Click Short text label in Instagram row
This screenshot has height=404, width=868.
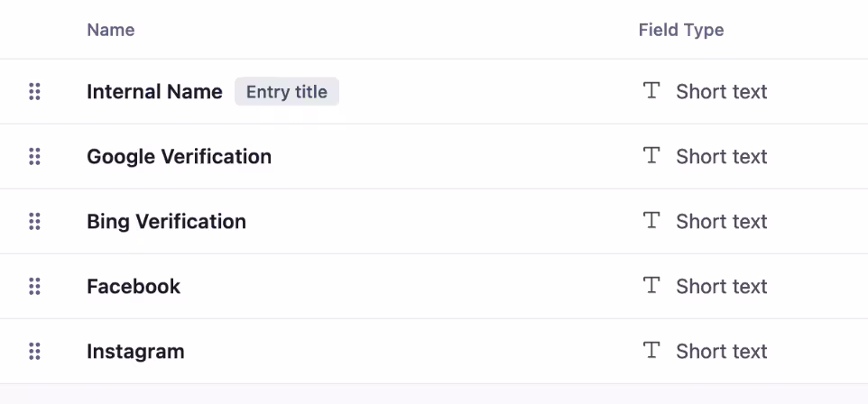coord(721,352)
